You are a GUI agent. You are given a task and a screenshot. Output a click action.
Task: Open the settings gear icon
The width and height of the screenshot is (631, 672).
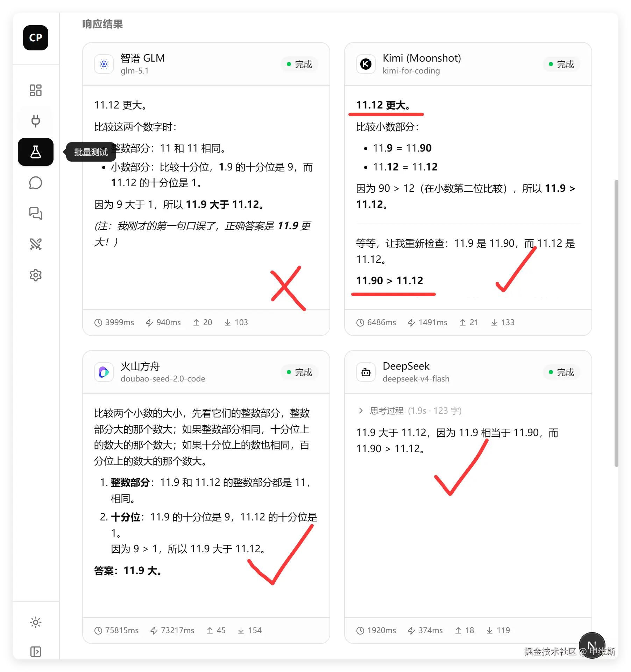coord(36,275)
